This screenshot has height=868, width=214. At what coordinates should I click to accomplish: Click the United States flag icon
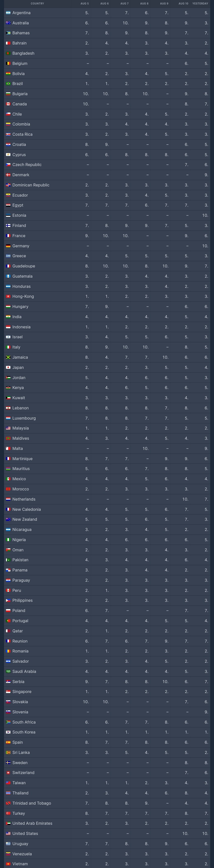[x=8, y=833]
